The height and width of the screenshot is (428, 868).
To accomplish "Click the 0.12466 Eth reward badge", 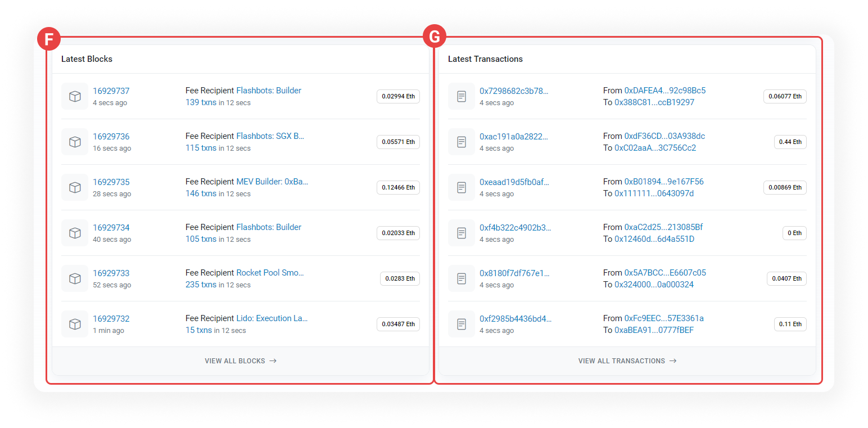I will pyautogui.click(x=398, y=188).
